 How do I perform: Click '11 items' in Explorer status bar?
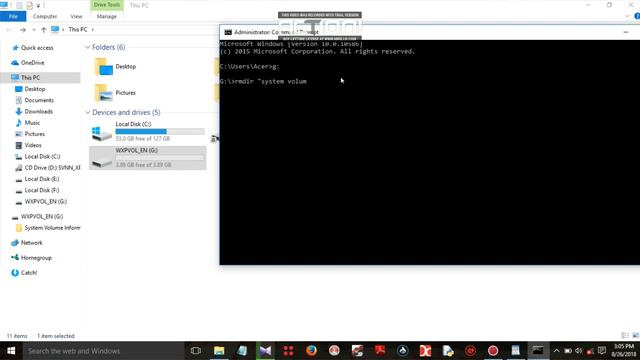point(17,336)
